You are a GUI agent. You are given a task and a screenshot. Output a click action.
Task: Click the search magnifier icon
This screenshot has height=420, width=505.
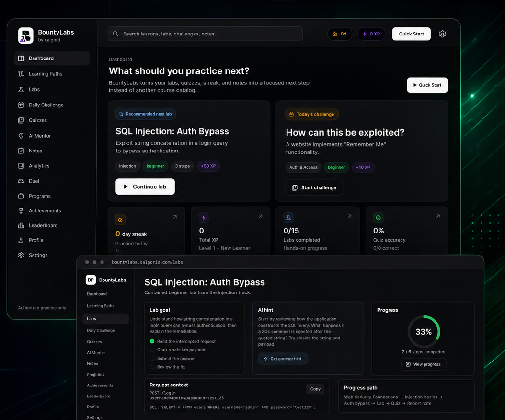click(x=115, y=34)
